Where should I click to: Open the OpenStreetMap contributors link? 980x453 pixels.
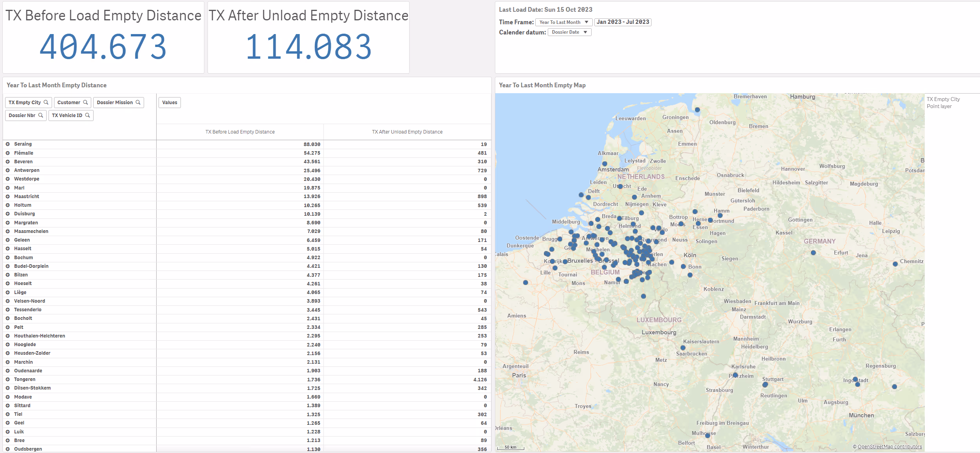click(890, 447)
